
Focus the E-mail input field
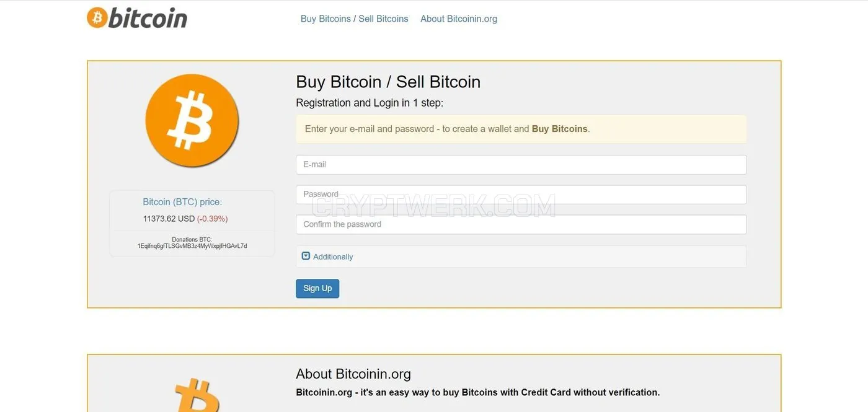tap(521, 165)
